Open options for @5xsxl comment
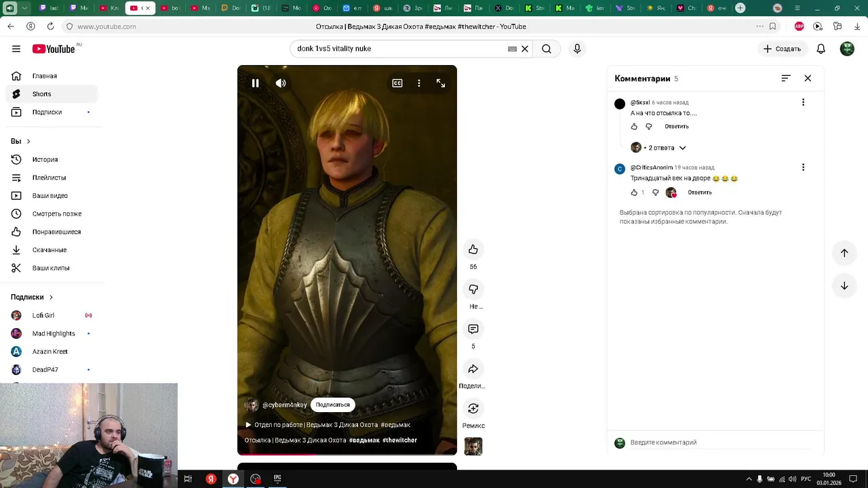Image resolution: width=868 pixels, height=488 pixels. point(803,102)
